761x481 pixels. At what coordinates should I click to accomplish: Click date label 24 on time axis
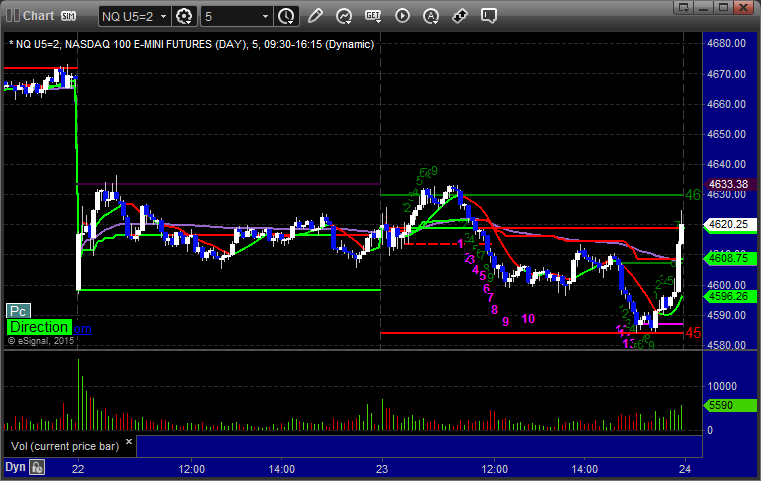[685, 469]
